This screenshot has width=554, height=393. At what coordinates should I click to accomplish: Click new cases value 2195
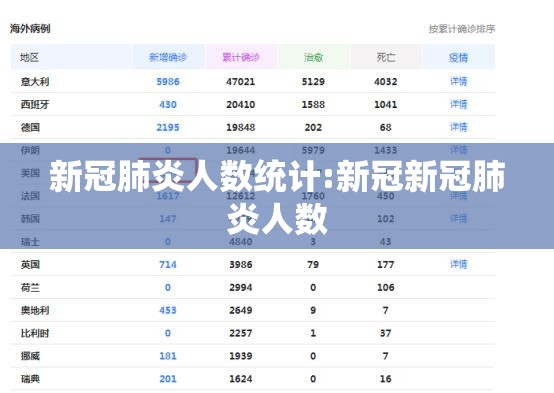[x=168, y=127]
